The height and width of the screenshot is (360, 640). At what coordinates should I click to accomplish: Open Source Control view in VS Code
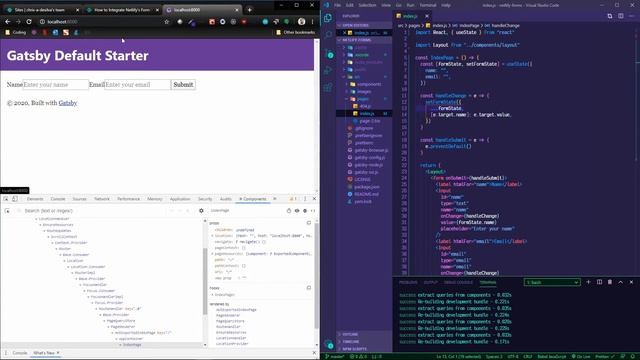(329, 53)
